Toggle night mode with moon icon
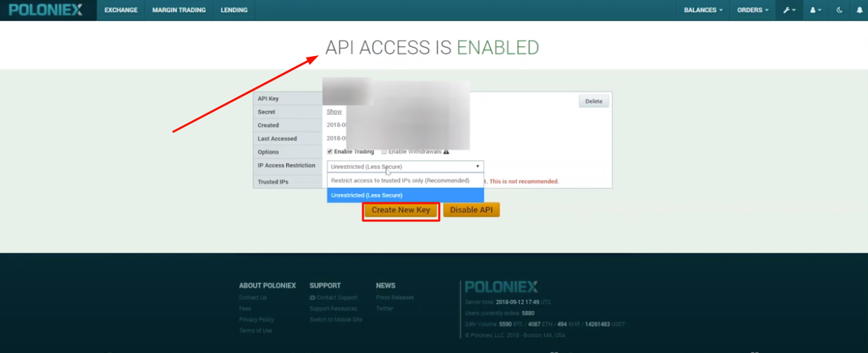 coord(839,10)
